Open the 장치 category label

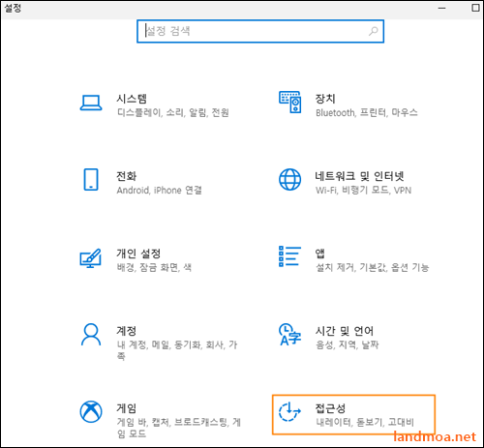pos(325,99)
